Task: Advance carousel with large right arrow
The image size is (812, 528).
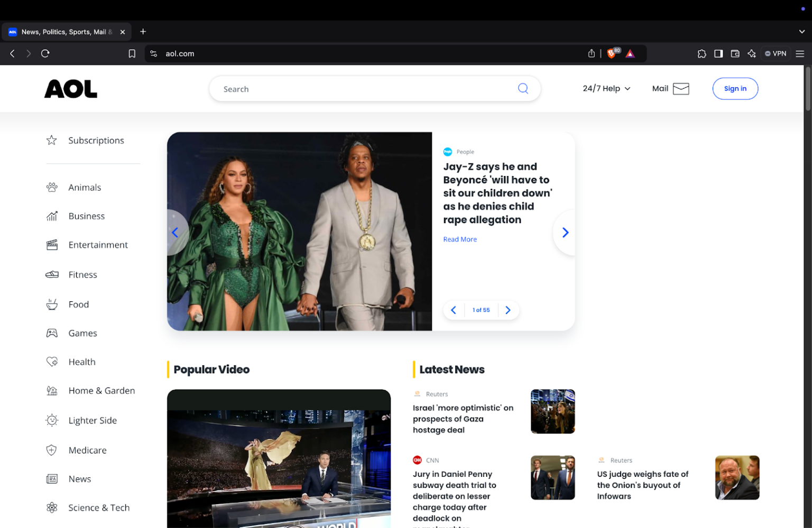Action: pos(565,233)
